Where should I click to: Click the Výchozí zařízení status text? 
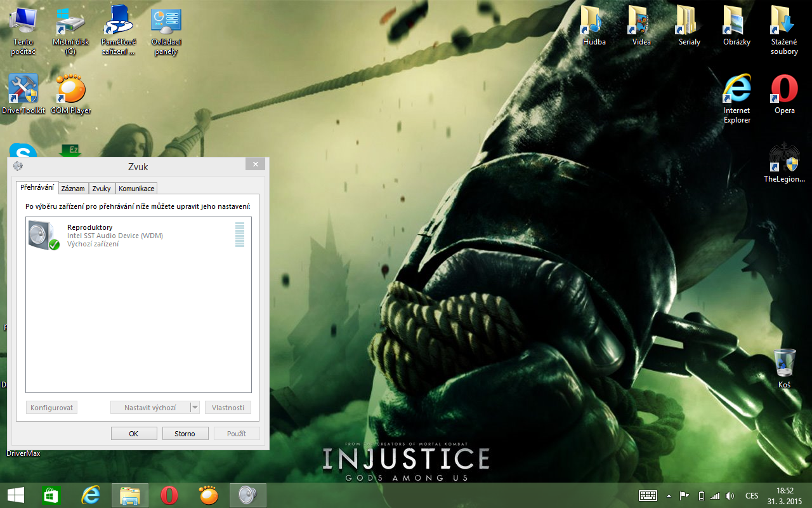(x=93, y=244)
